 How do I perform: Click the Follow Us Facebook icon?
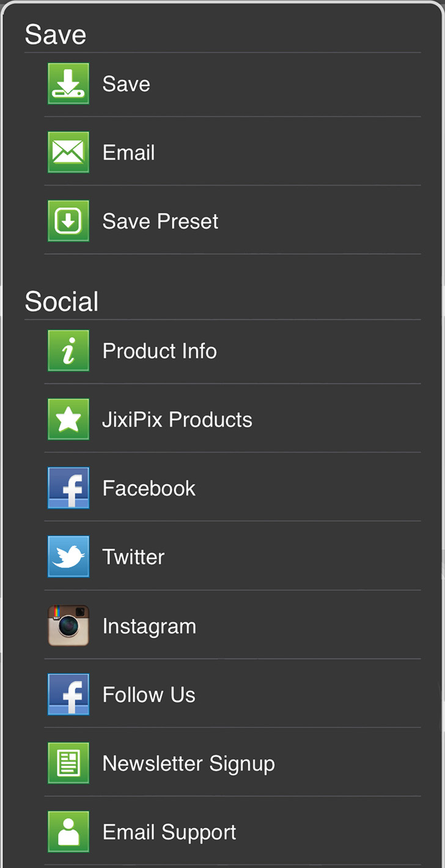68,695
